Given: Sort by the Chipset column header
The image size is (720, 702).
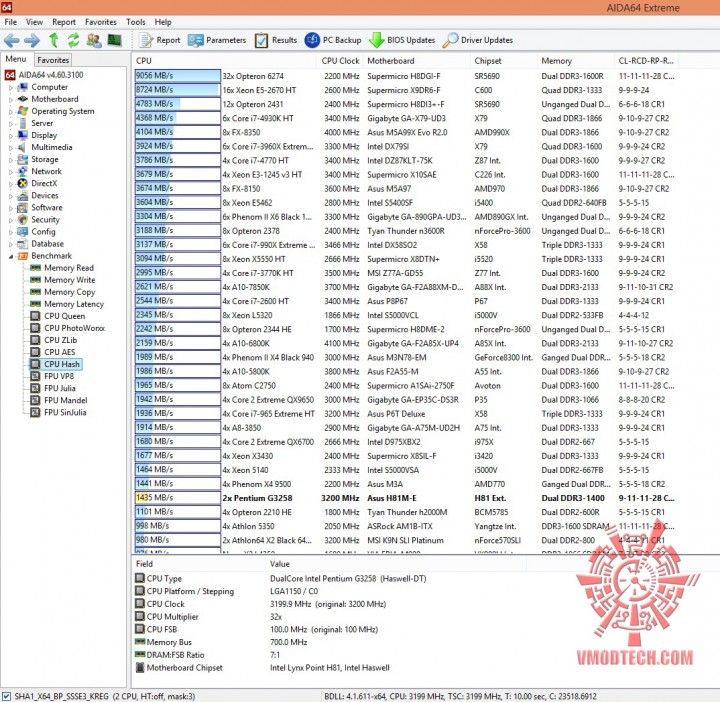Looking at the screenshot, I should pyautogui.click(x=503, y=61).
